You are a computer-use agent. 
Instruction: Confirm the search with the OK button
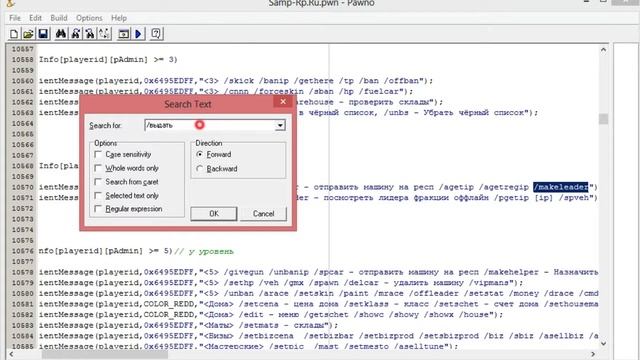[x=214, y=213]
